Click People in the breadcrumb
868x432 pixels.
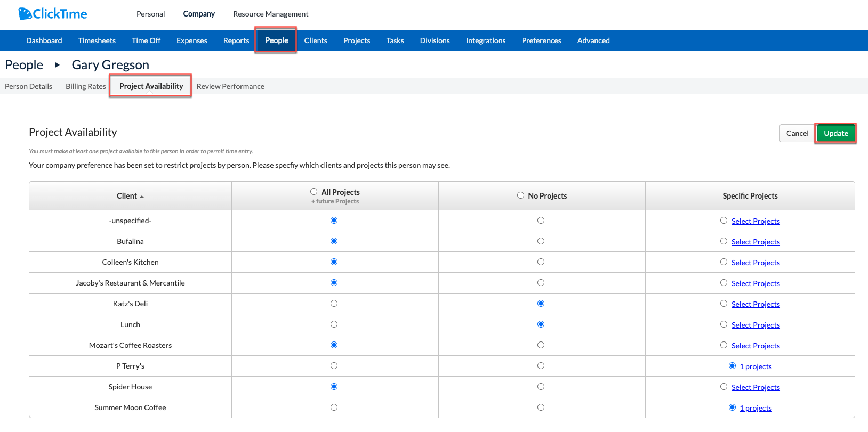coord(24,65)
